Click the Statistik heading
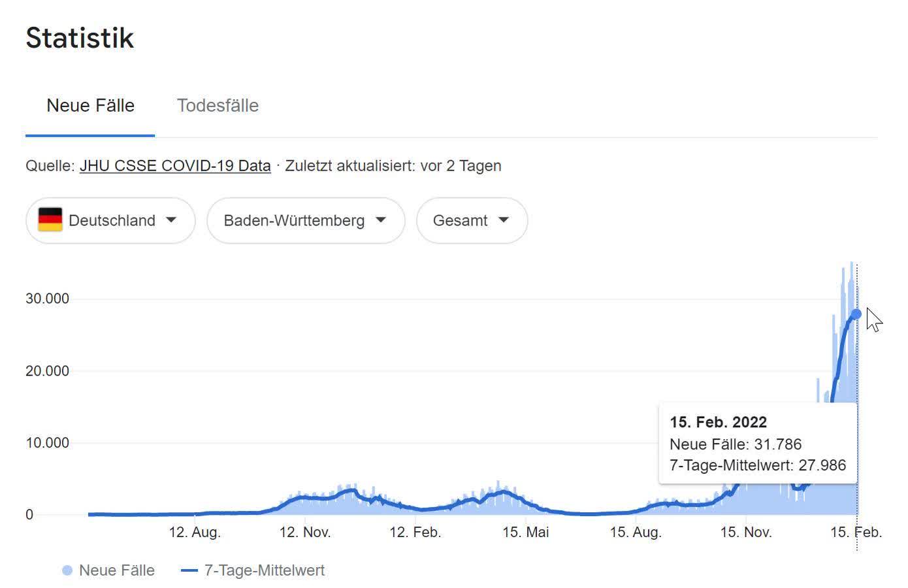The width and height of the screenshot is (908, 588). tap(80, 38)
